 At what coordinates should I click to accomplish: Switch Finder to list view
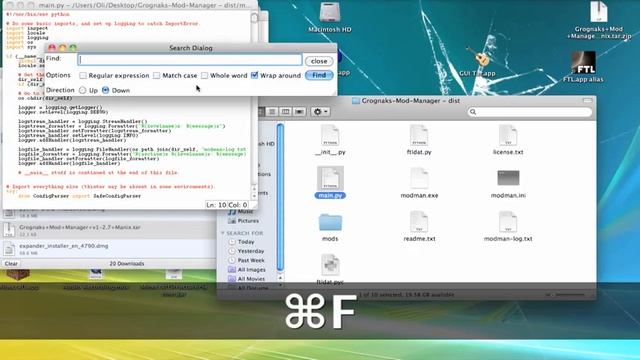tap(272, 111)
